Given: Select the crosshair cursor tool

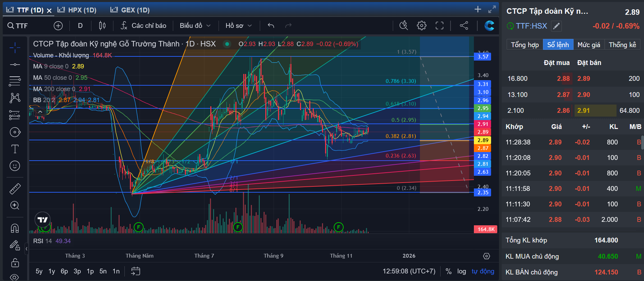Looking at the screenshot, I should (15, 48).
